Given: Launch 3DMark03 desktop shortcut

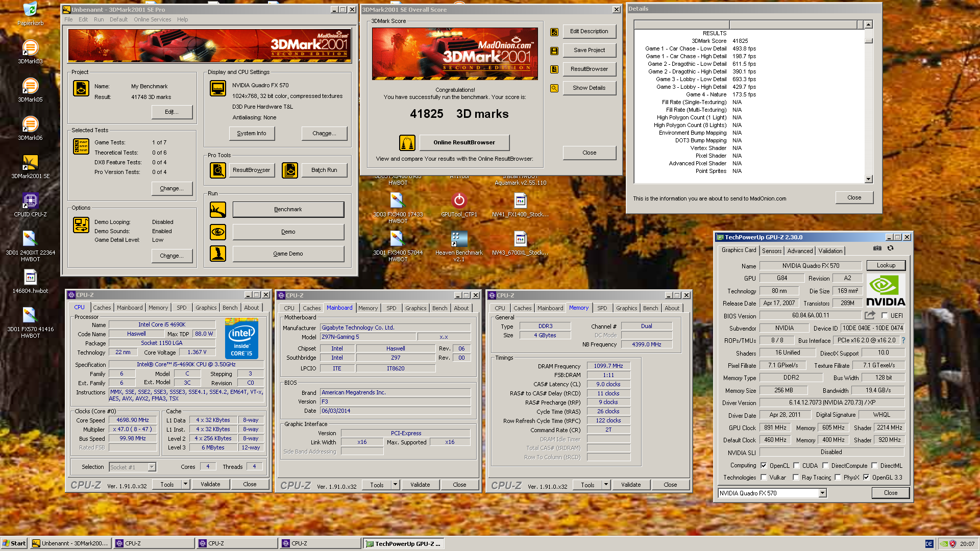Looking at the screenshot, I should (30, 52).
